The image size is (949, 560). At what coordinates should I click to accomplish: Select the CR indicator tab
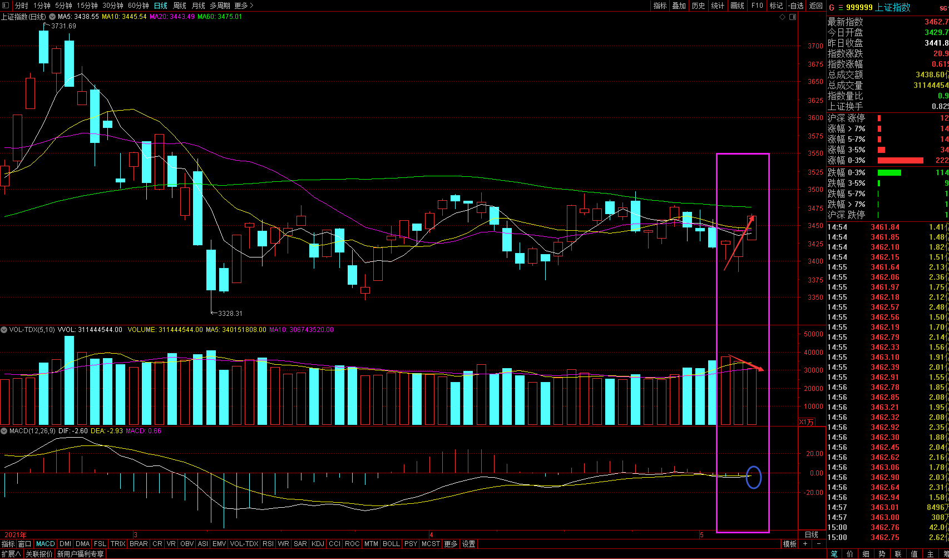pos(157,544)
